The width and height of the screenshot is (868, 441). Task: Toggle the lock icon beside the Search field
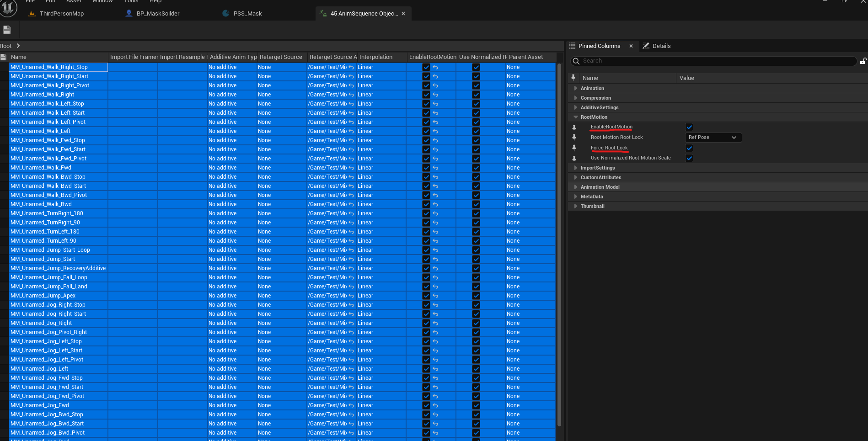click(x=863, y=61)
